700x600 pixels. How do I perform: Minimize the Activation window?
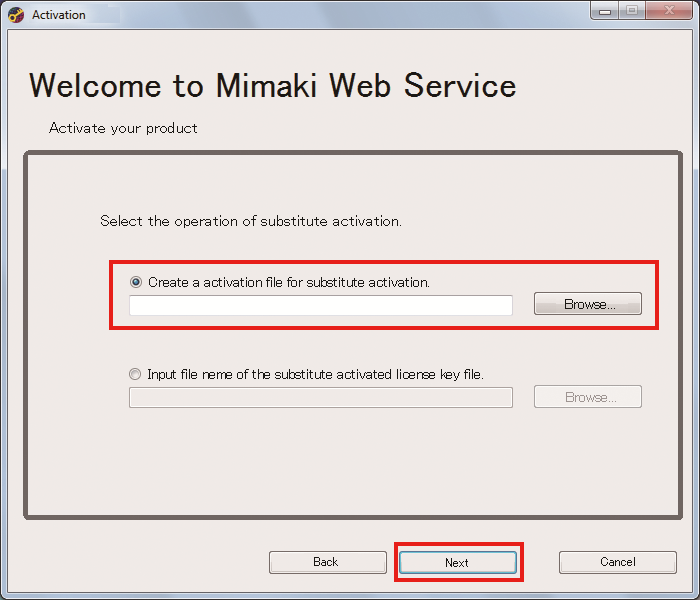604,10
